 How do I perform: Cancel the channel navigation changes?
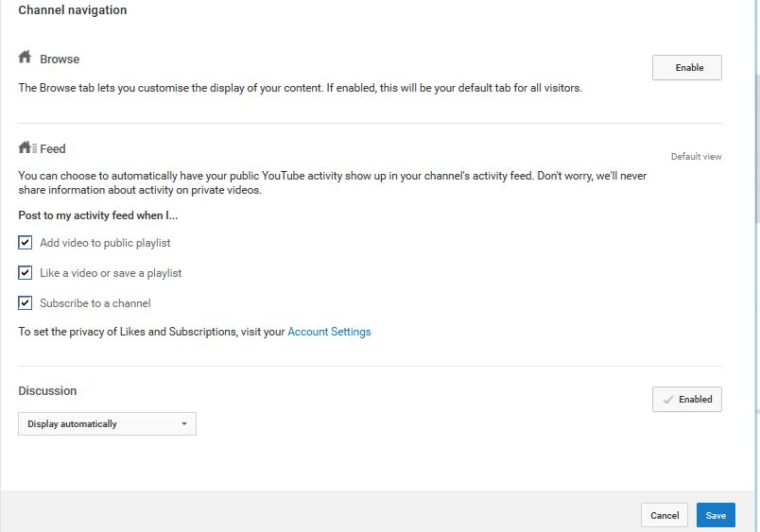pyautogui.click(x=665, y=516)
